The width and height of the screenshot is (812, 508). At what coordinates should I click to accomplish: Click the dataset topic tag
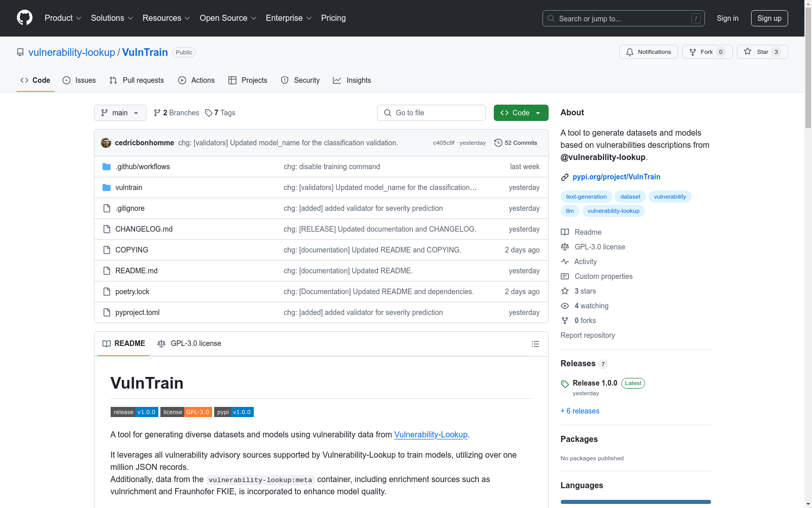point(630,197)
